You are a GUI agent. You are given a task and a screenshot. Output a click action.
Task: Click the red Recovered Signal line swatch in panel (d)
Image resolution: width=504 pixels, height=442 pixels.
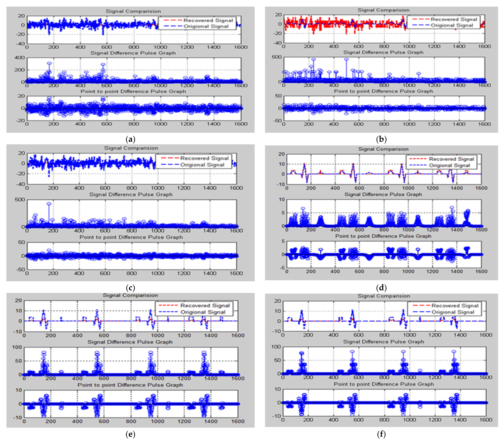pyautogui.click(x=418, y=159)
